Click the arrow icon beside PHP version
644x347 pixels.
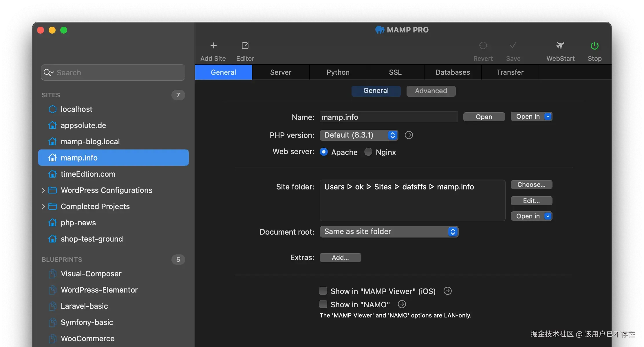coord(409,135)
